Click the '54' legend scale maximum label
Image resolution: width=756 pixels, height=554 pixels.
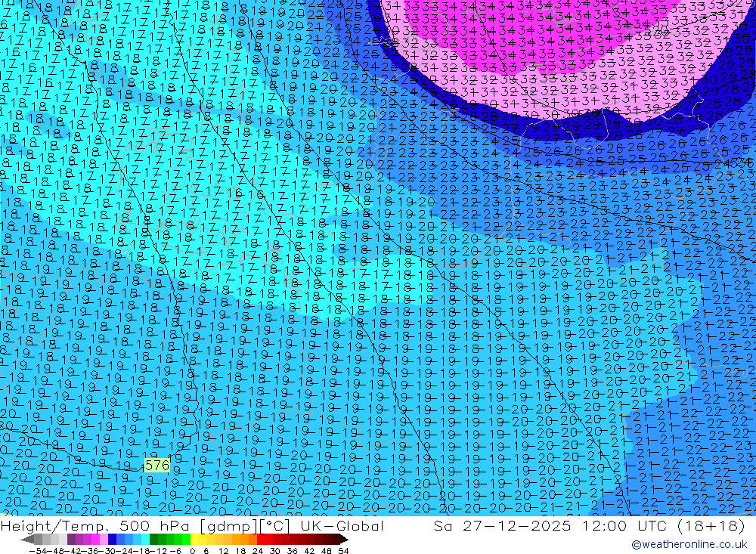click(x=343, y=551)
